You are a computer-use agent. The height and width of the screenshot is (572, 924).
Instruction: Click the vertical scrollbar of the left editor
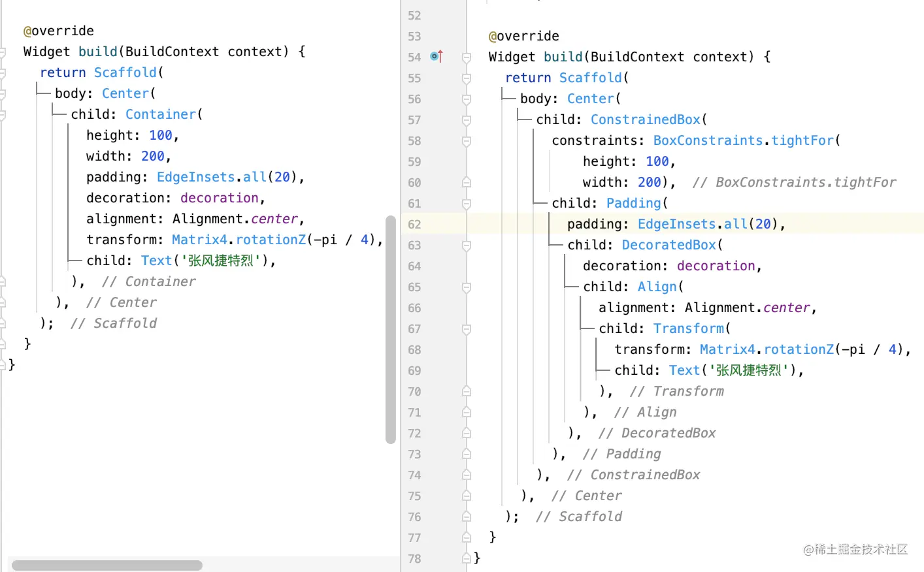tap(391, 330)
